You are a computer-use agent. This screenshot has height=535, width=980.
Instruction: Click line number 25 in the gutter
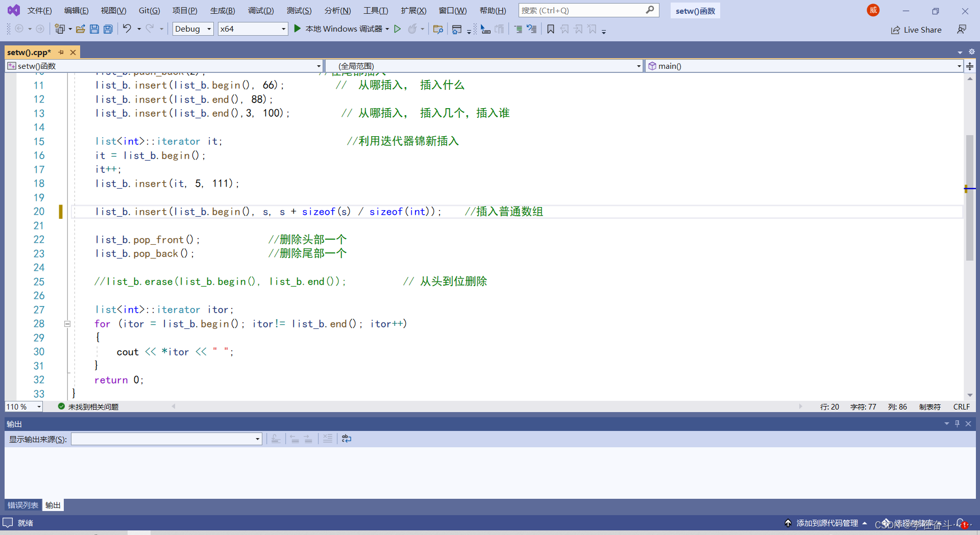(x=39, y=282)
